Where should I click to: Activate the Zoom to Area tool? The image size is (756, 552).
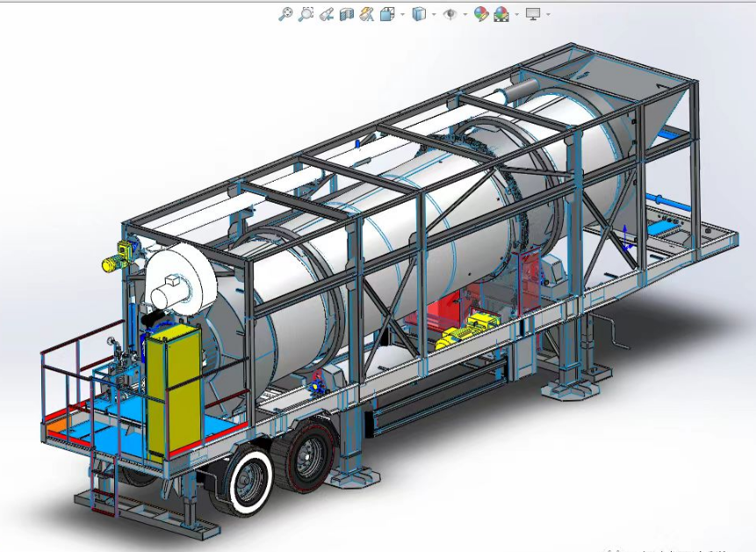[x=306, y=14]
